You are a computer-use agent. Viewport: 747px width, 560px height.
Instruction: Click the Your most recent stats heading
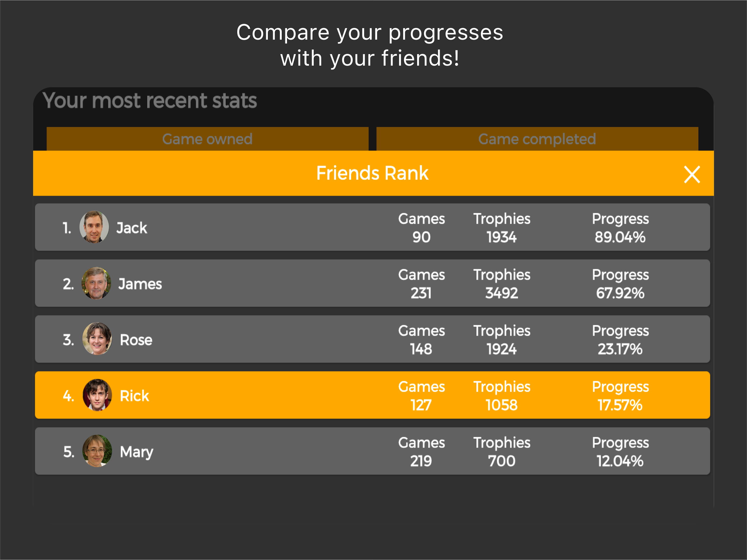point(150,101)
